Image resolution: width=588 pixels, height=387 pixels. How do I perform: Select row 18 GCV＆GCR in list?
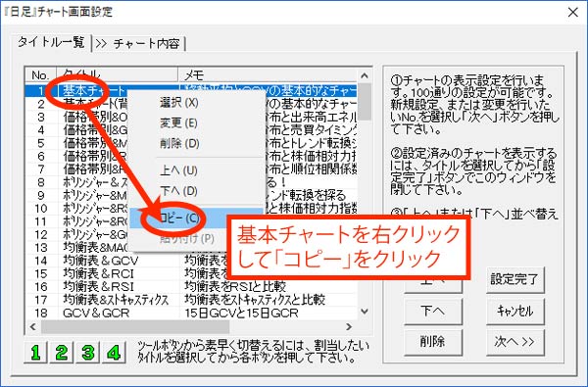[191, 313]
